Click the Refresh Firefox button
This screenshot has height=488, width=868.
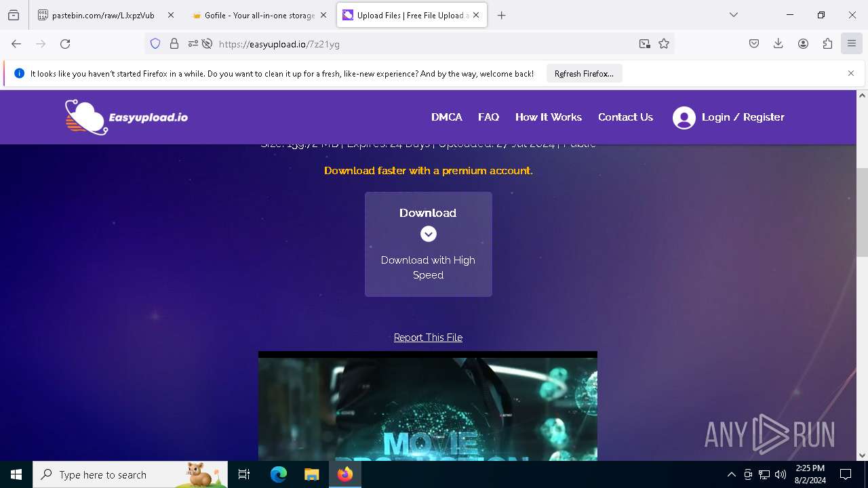coord(584,73)
